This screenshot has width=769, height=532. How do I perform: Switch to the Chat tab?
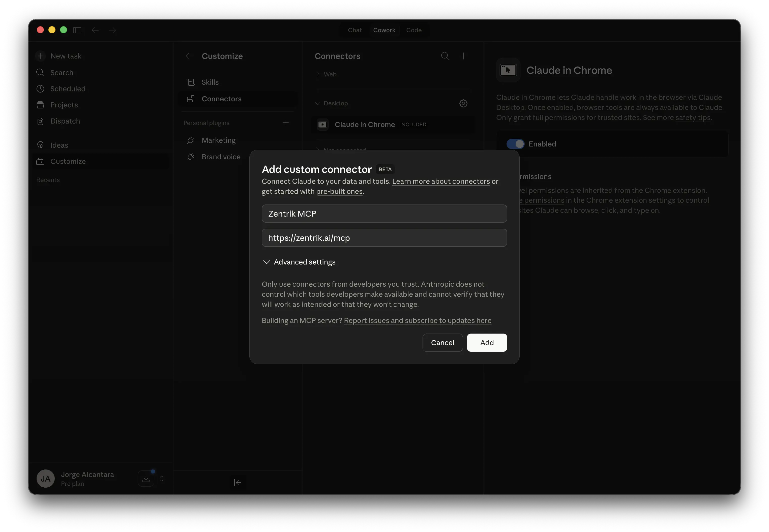354,30
